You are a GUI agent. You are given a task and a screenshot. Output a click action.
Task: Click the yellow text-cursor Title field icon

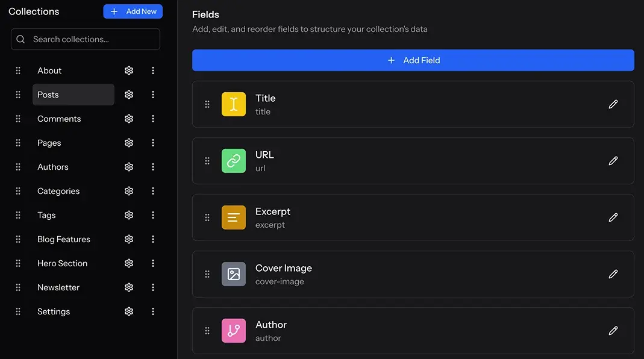coord(234,104)
